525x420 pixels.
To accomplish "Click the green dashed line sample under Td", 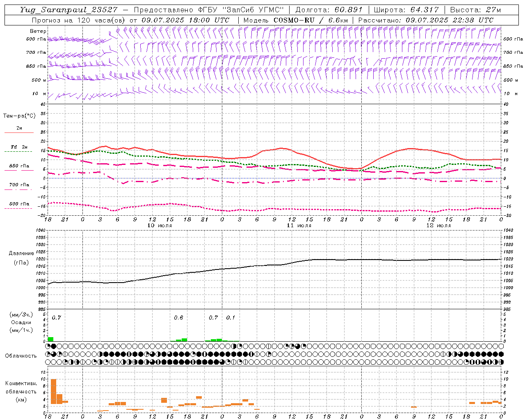I will pyautogui.click(x=19, y=152).
